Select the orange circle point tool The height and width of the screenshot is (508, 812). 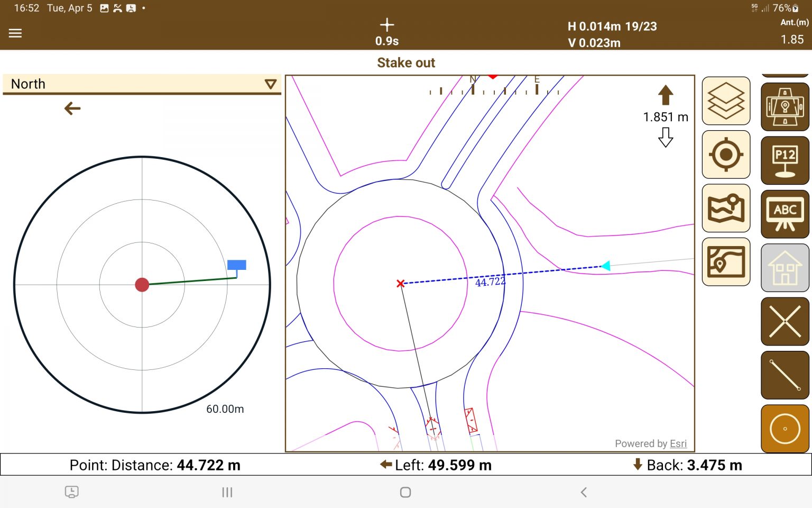(785, 429)
